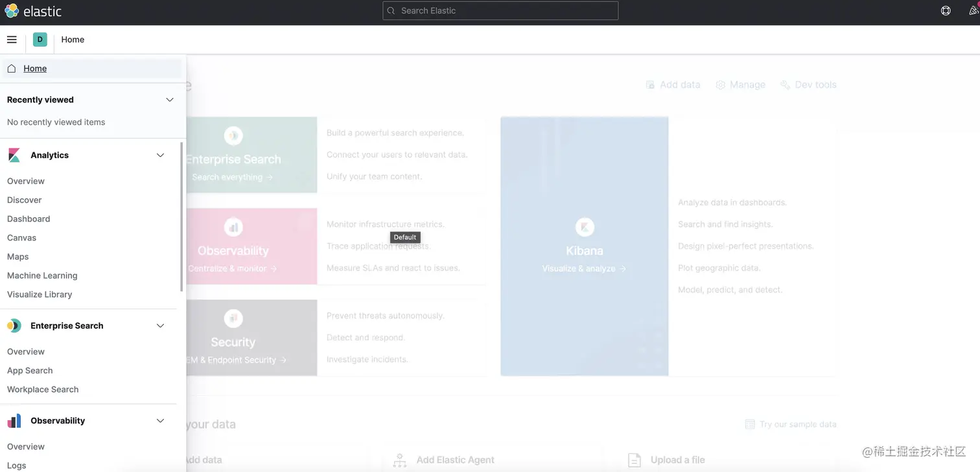Collapse the Enterprise Search section chevron
The width and height of the screenshot is (980, 472).
(x=160, y=325)
